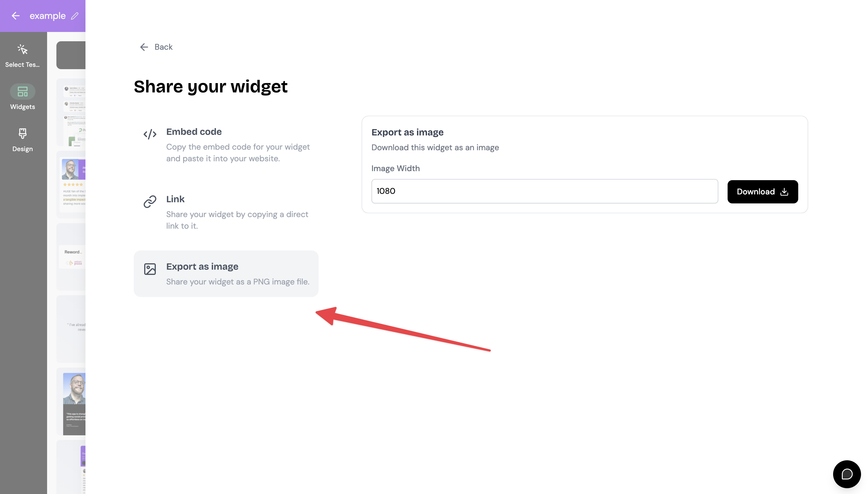
Task: Pick the quote text widget thumbnail
Action: (71, 329)
